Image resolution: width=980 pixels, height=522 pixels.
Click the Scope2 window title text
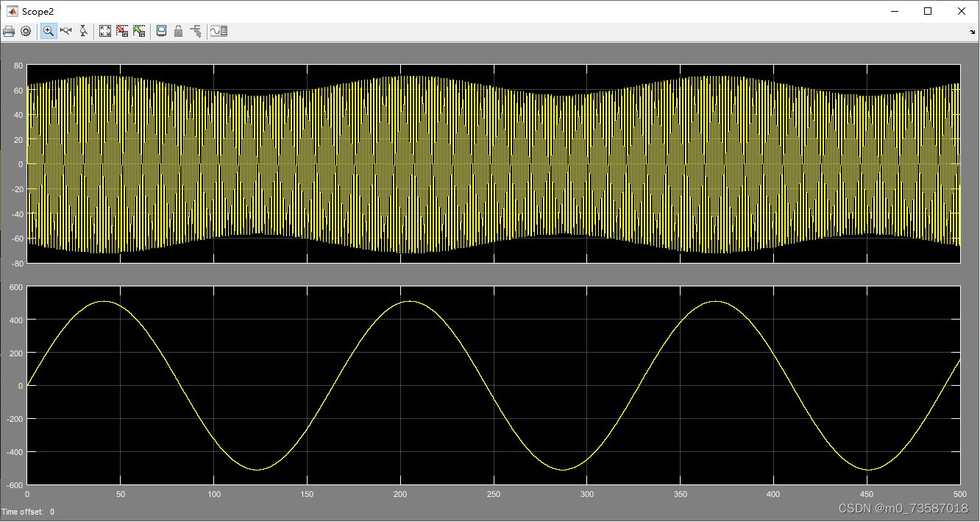click(x=38, y=12)
